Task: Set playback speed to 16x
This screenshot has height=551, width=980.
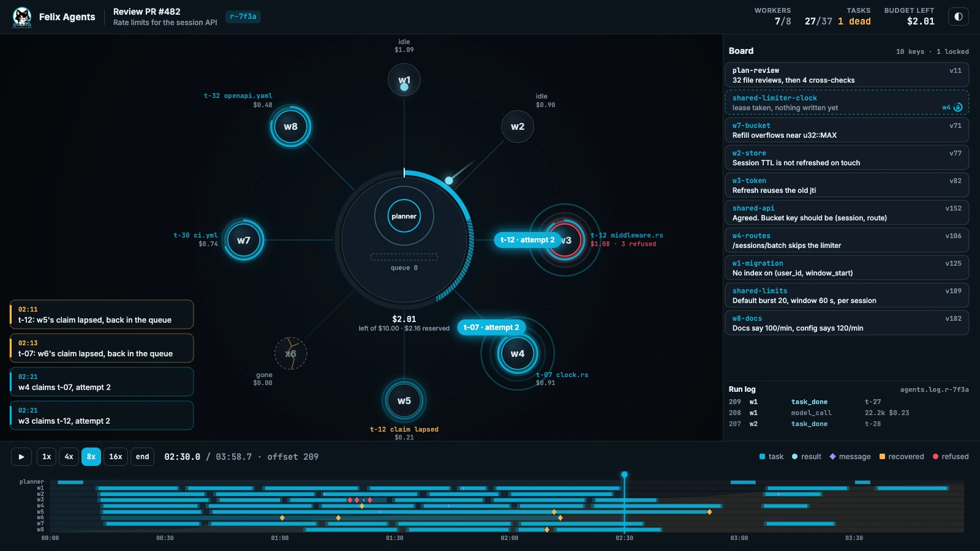Action: tap(116, 457)
